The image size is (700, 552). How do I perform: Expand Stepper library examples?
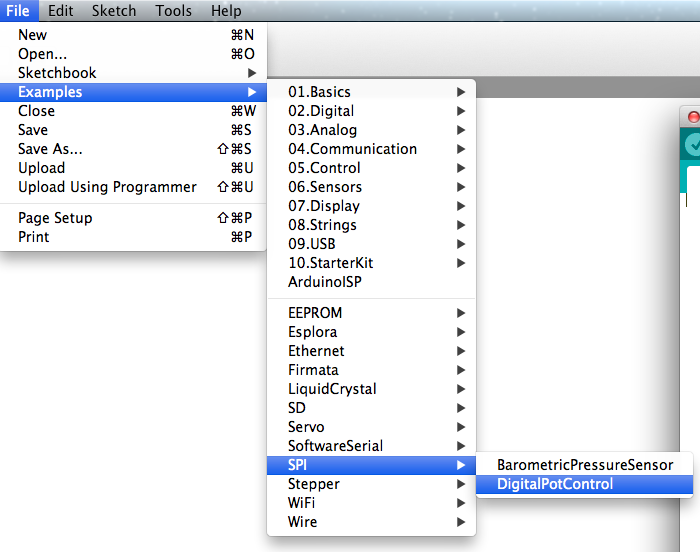pos(371,484)
